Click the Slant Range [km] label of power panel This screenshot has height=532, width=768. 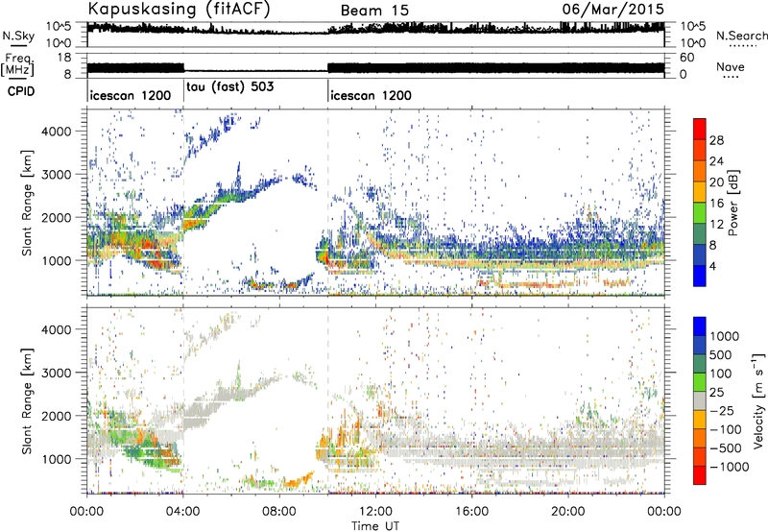click(28, 203)
